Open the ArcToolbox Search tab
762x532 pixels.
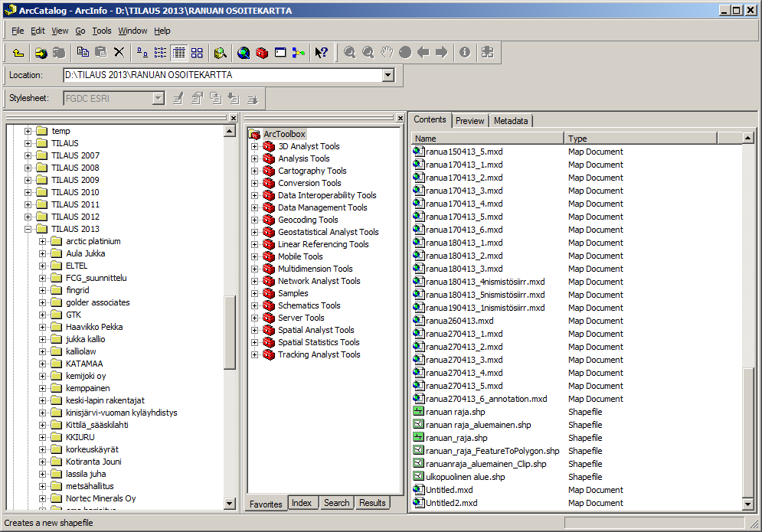coord(336,503)
